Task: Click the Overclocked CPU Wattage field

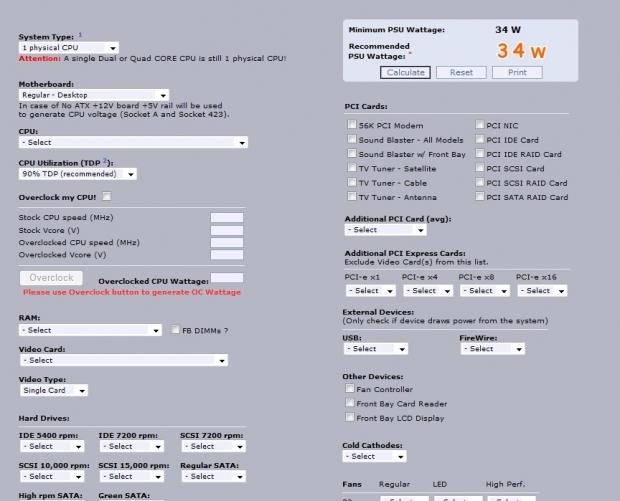Action: pyautogui.click(x=227, y=278)
